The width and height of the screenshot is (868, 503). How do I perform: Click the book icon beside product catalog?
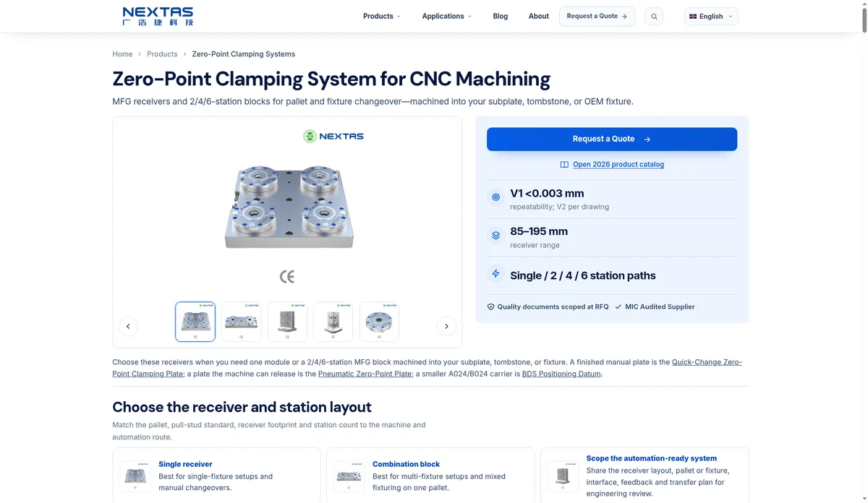(x=564, y=165)
